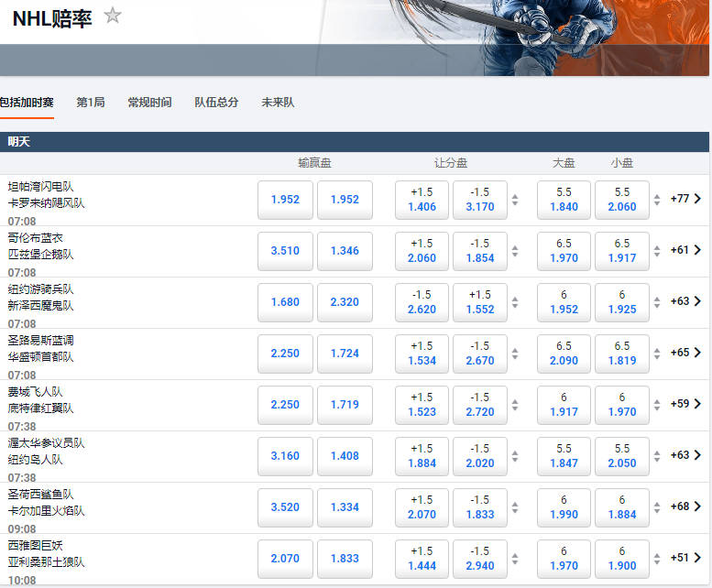Change the over/under line for 纽约游骑兵队 row
Viewport: 712px width, 588px height.
tap(656, 302)
